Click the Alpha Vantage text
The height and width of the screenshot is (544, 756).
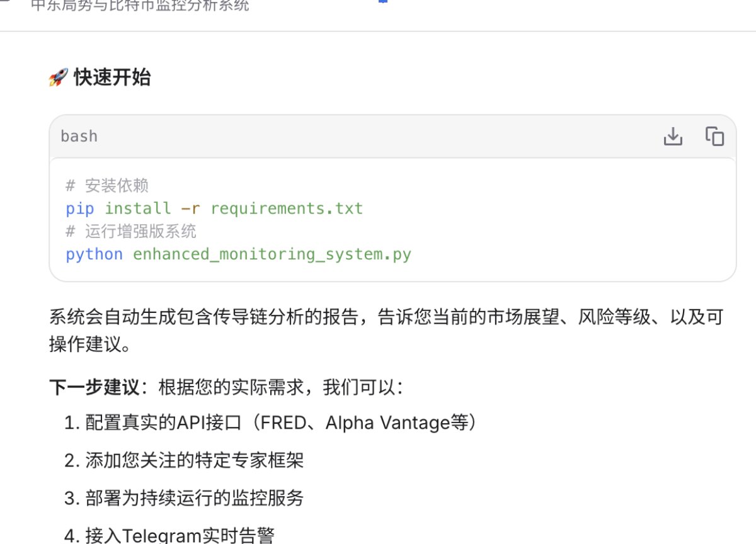tap(387, 423)
